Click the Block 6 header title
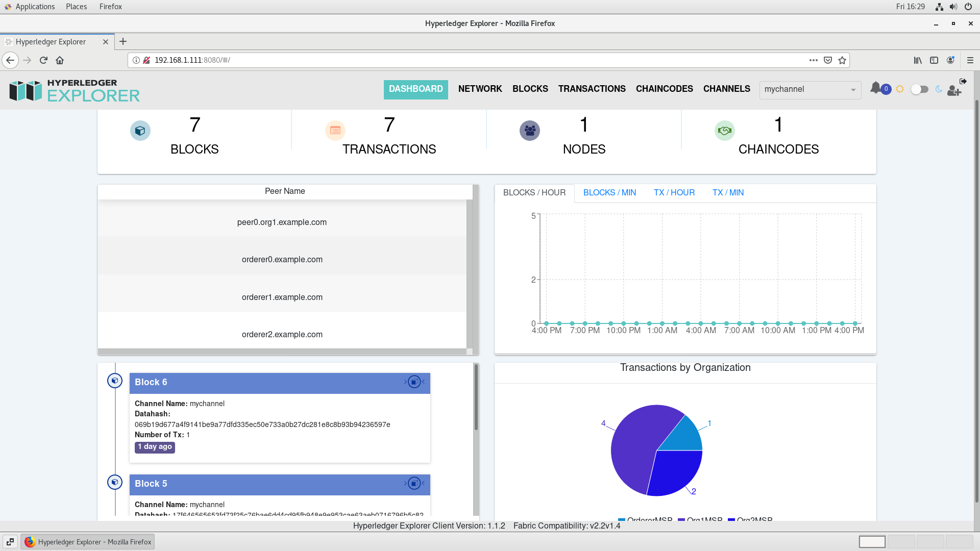This screenshot has height=551, width=980. click(151, 382)
